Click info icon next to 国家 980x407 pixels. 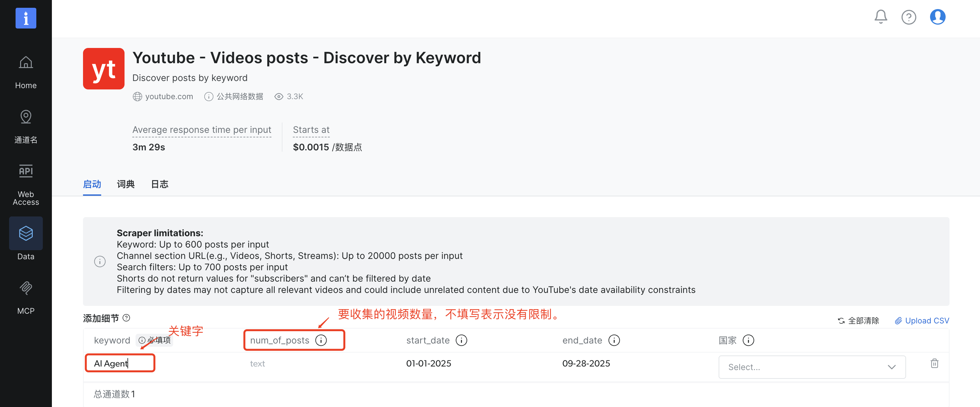click(748, 340)
